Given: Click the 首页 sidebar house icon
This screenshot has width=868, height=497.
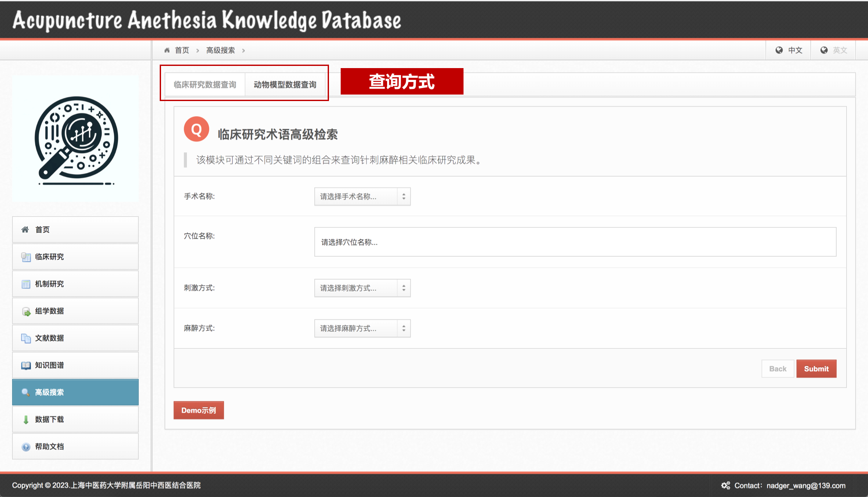Looking at the screenshot, I should [25, 229].
